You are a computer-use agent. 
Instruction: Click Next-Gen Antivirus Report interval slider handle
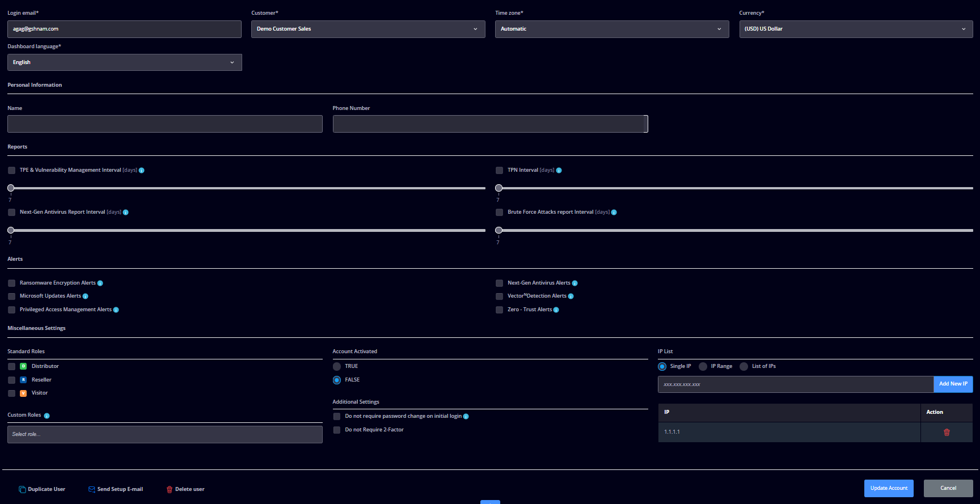[x=11, y=230]
